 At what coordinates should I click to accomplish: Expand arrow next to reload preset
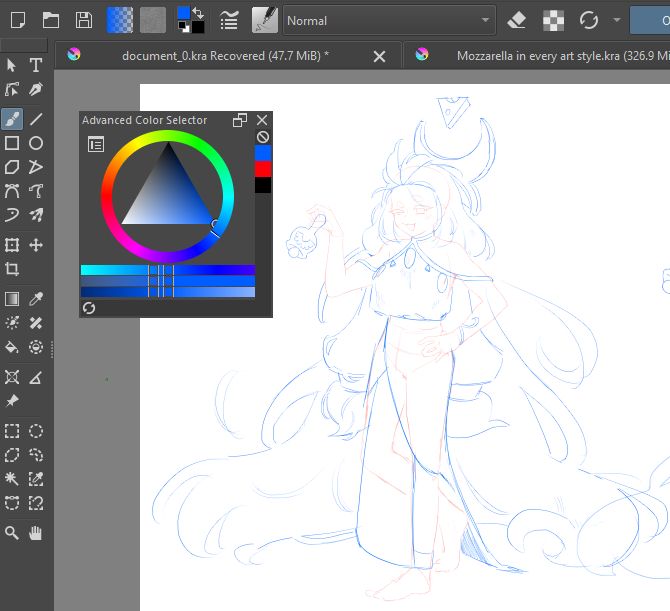pyautogui.click(x=617, y=20)
